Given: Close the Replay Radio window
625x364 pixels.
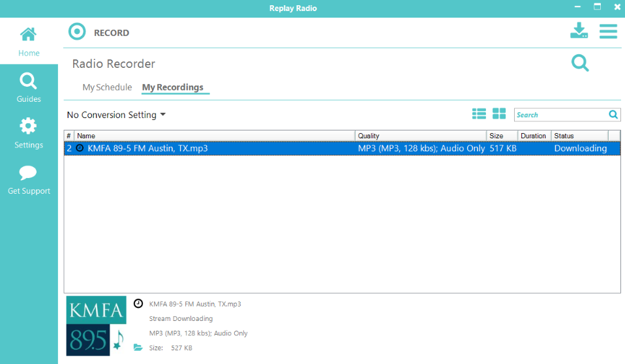Looking at the screenshot, I should pos(617,7).
